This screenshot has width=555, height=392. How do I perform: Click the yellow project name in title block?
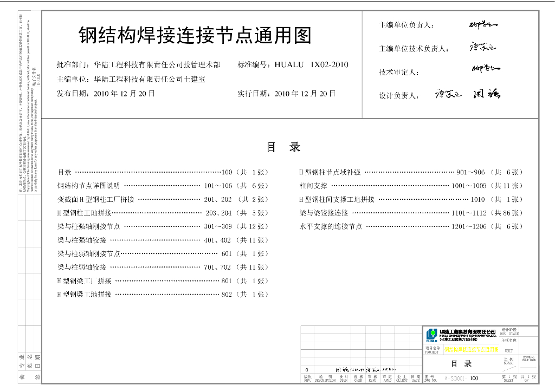(472, 350)
